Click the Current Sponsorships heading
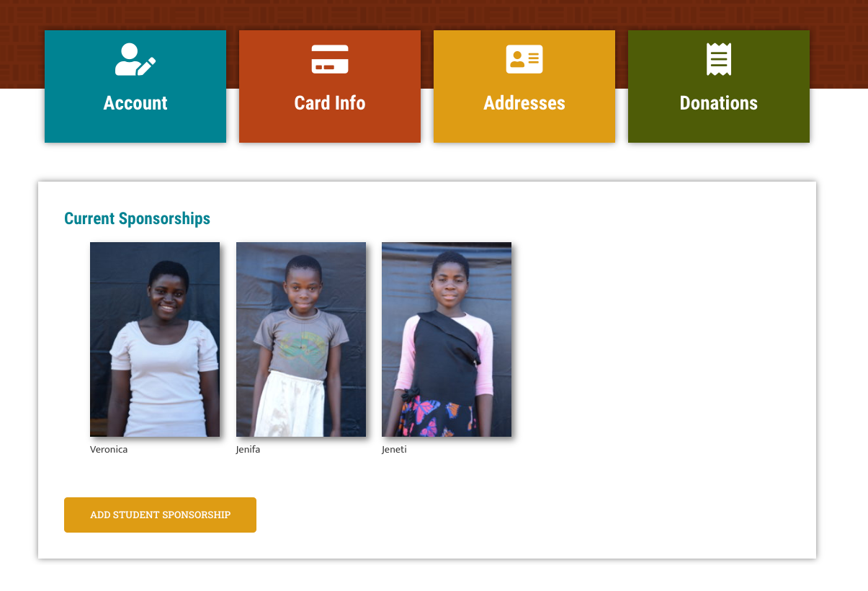The width and height of the screenshot is (868, 591). (x=137, y=218)
